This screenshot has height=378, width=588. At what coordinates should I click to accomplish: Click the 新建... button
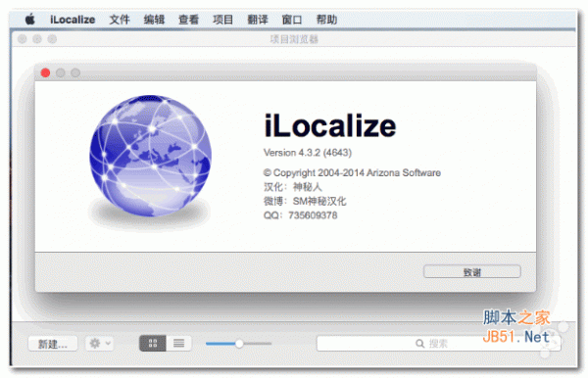53,344
